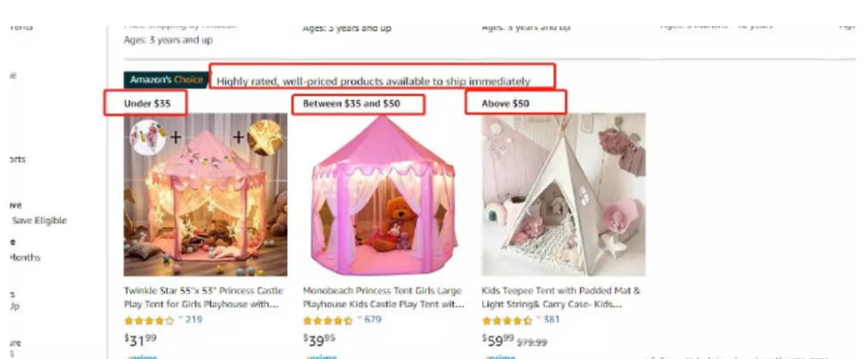
Task: Open the Kids Teepee Tent image
Action: coord(563,194)
